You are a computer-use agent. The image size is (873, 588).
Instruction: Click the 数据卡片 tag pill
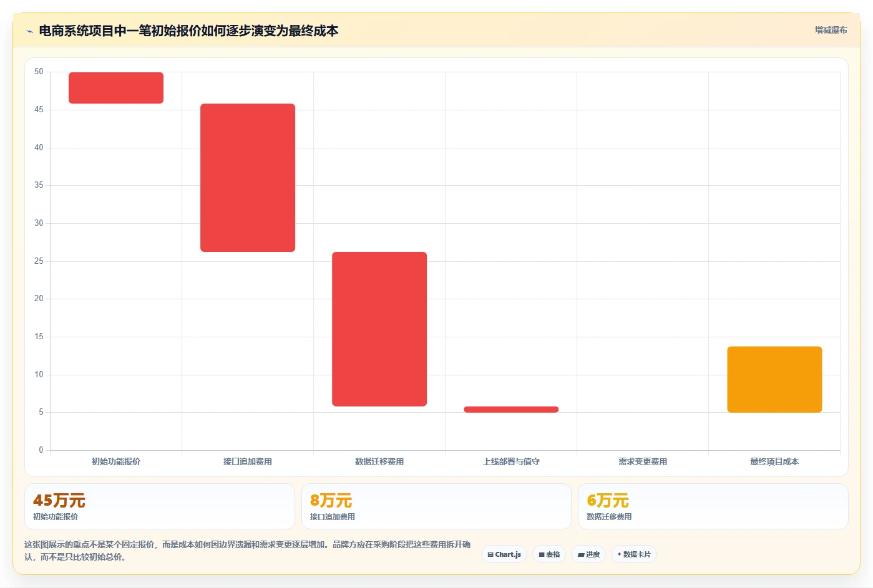[633, 554]
